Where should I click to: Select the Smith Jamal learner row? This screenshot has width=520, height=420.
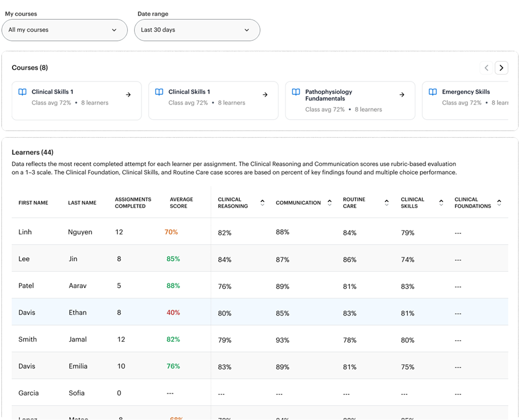[260, 339]
